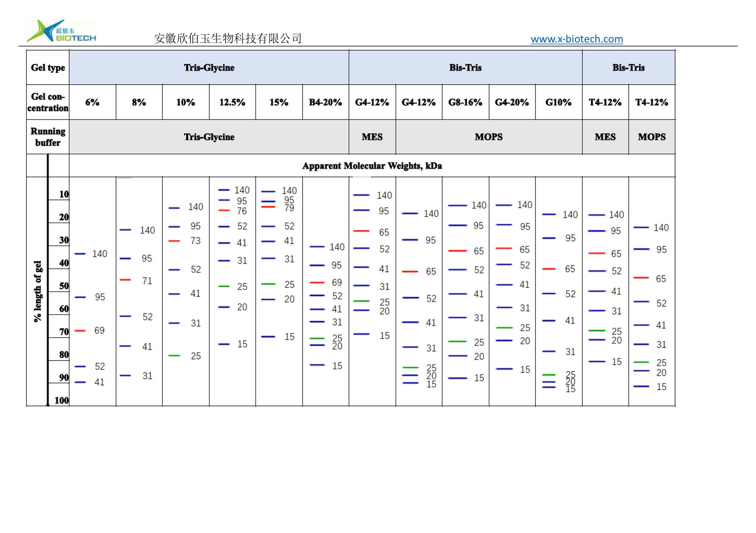Select the '76' value in the 12.5% column
Screen dimensions: 756x533
242,211
